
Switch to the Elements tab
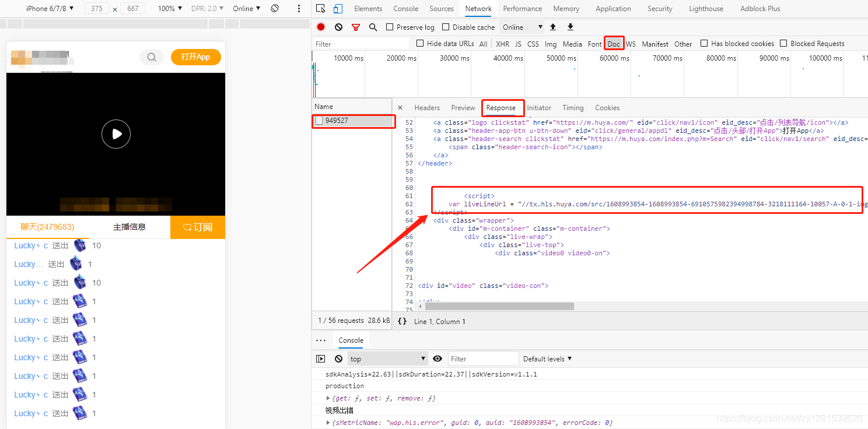(368, 9)
